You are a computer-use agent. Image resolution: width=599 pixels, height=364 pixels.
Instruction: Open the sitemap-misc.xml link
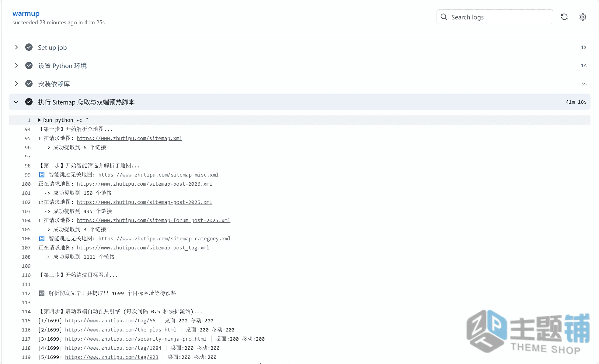click(x=158, y=175)
